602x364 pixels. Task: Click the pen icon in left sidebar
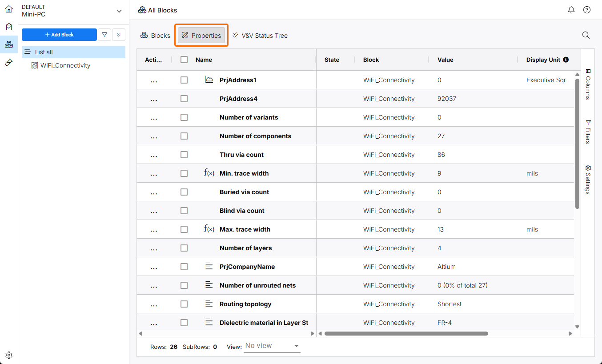coord(9,63)
